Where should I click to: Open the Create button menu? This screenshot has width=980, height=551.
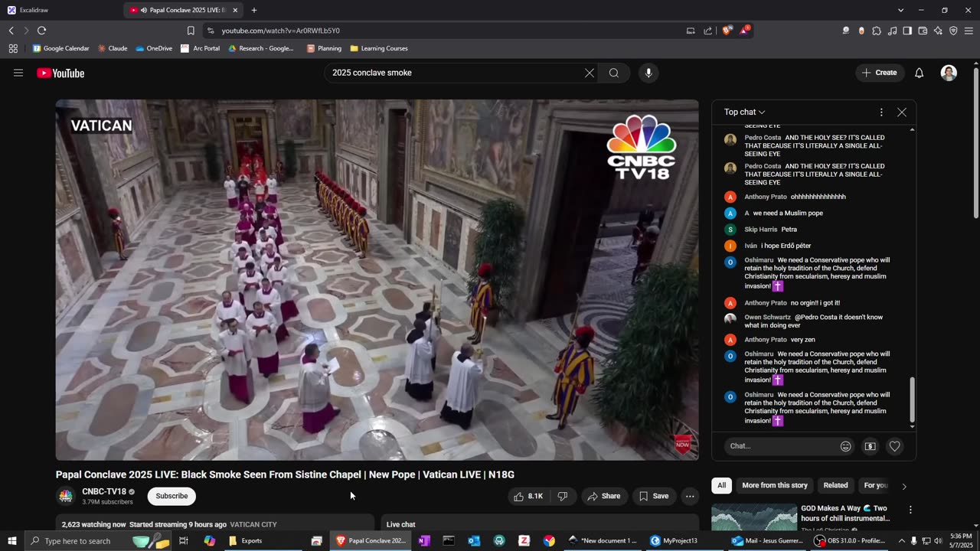click(x=880, y=73)
